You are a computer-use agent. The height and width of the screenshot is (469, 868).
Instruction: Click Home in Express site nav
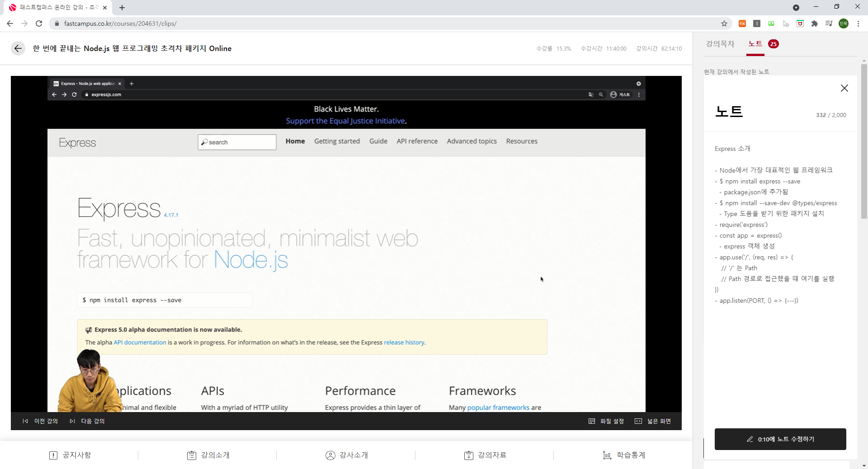pyautogui.click(x=295, y=141)
